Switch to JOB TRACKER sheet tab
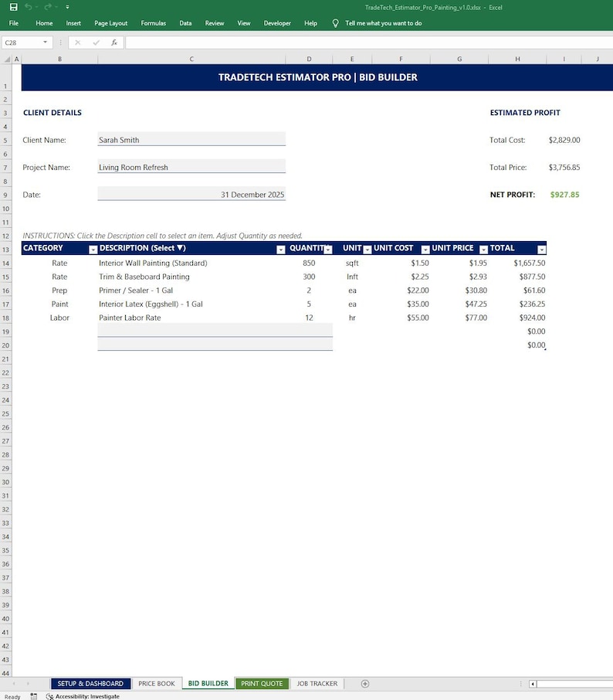 (317, 684)
